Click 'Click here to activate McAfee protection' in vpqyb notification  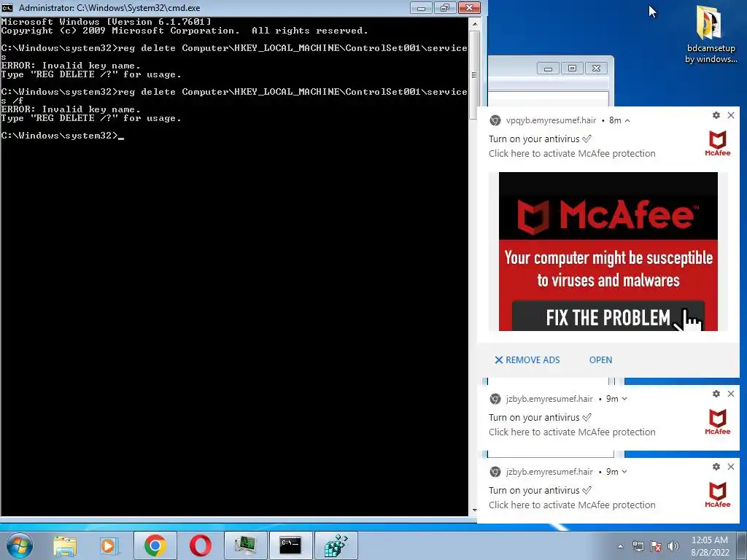tap(572, 153)
